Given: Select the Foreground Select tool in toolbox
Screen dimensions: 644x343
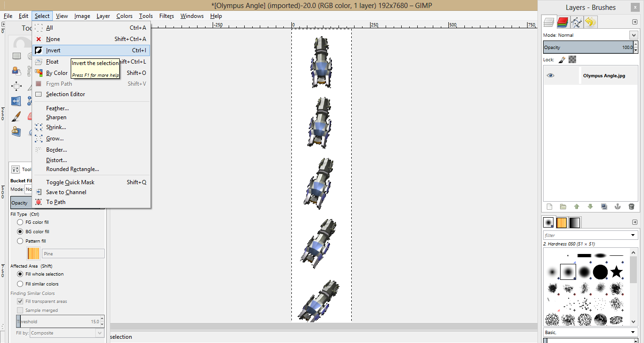Looking at the screenshot, I should [x=17, y=71].
